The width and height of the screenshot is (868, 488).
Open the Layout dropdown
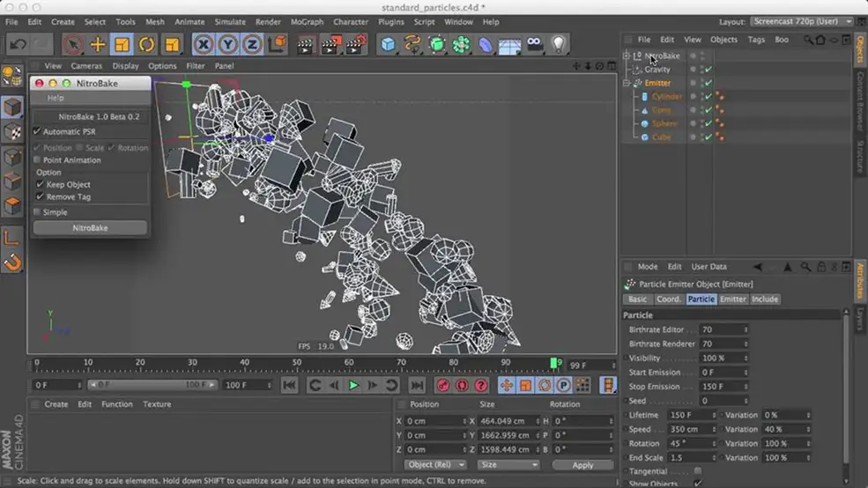click(803, 21)
